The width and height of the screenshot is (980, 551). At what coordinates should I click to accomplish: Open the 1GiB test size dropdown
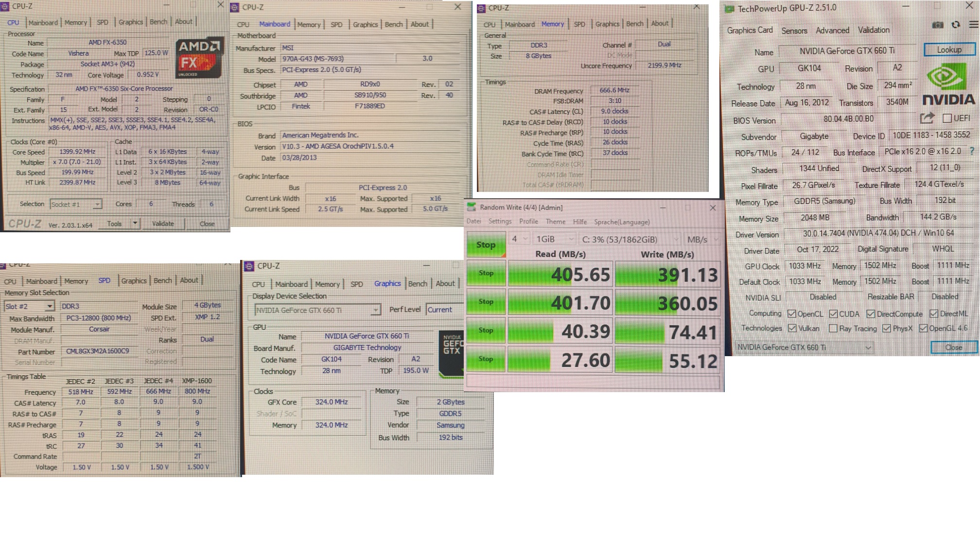tap(554, 239)
